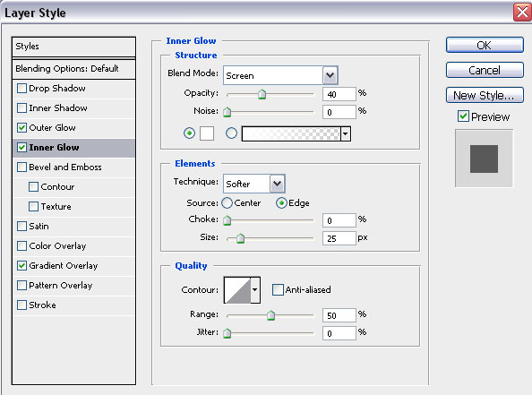The width and height of the screenshot is (532, 395).
Task: Click the white glow color swatch
Action: click(207, 133)
